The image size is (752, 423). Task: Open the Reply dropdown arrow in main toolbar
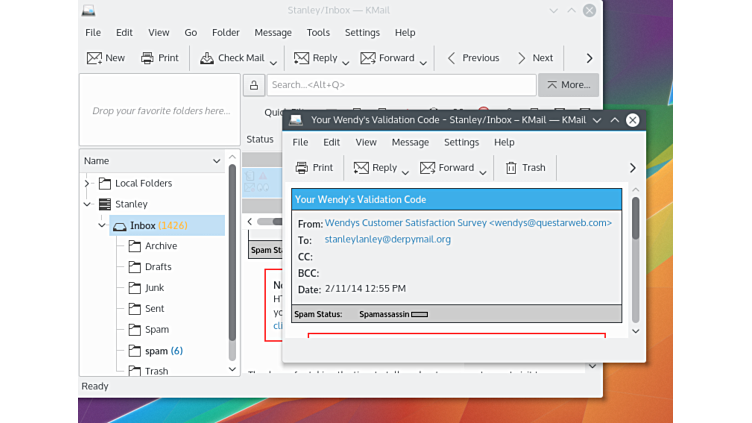click(x=346, y=61)
